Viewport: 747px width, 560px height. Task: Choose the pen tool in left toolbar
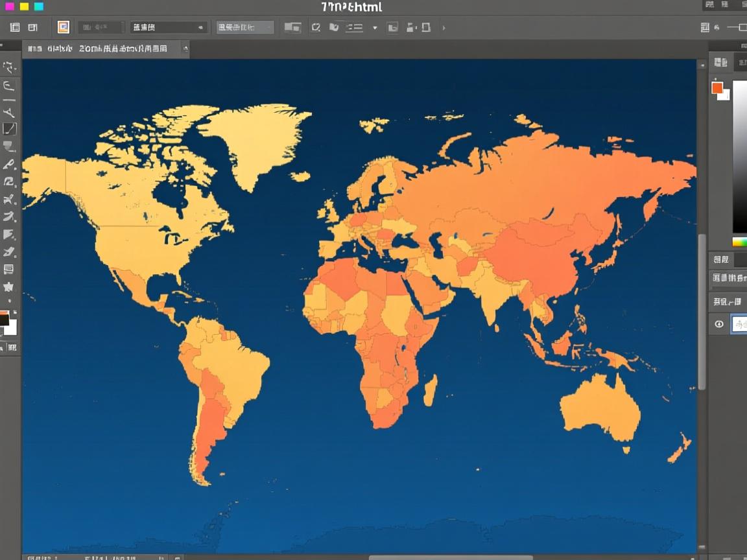click(9, 165)
